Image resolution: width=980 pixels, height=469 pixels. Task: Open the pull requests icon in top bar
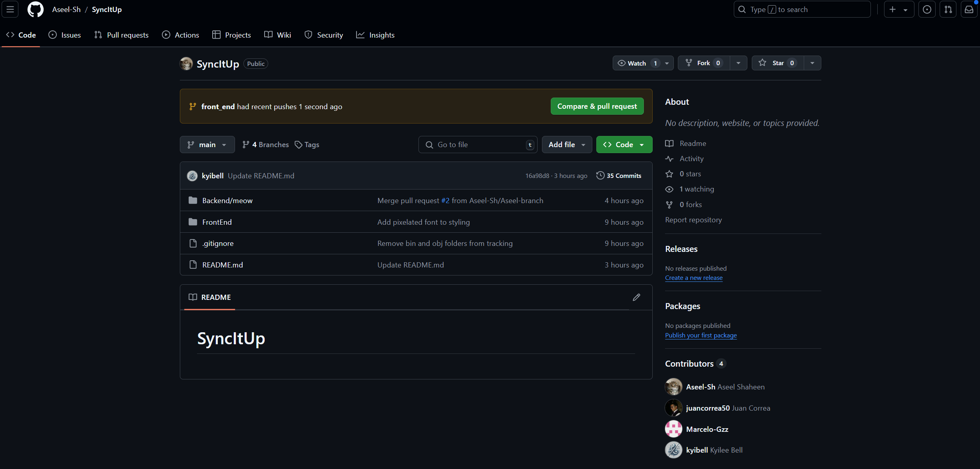tap(948, 9)
